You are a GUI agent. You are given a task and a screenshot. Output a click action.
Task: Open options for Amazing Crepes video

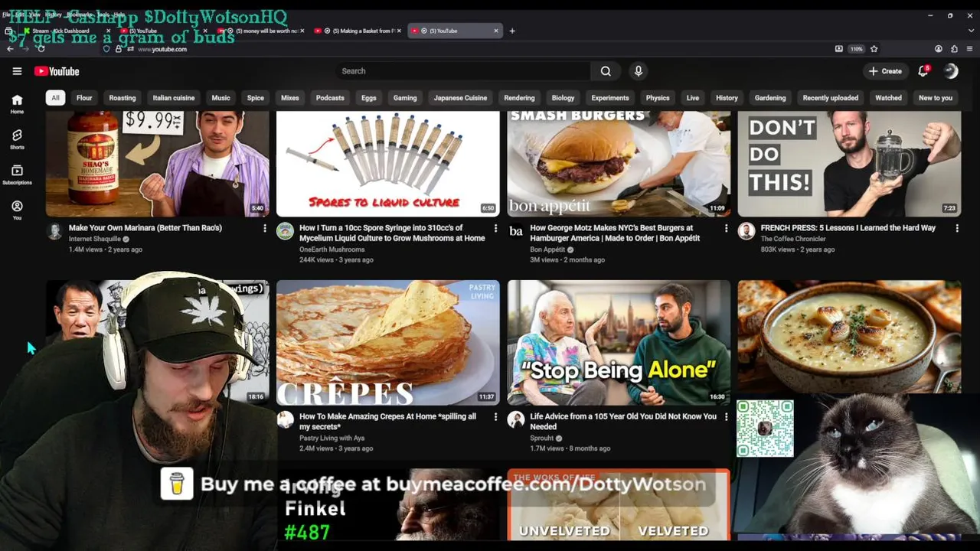tap(495, 417)
